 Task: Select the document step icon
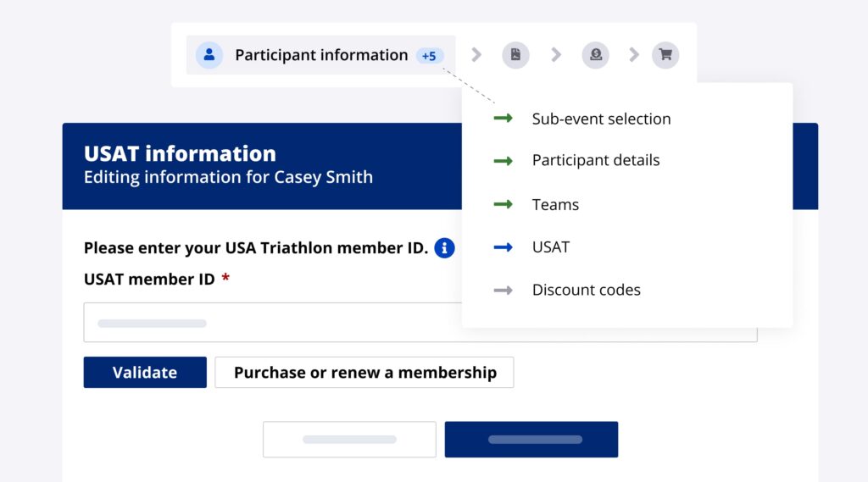pos(515,55)
